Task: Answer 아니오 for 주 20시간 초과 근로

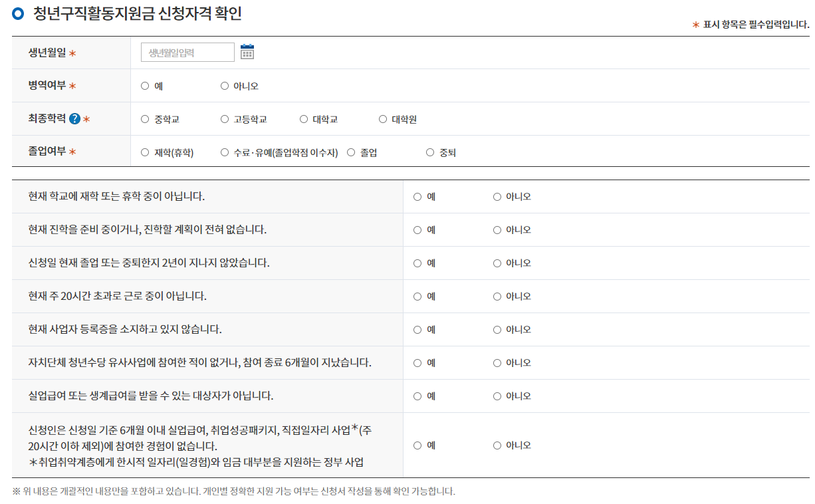Action: [x=497, y=297]
